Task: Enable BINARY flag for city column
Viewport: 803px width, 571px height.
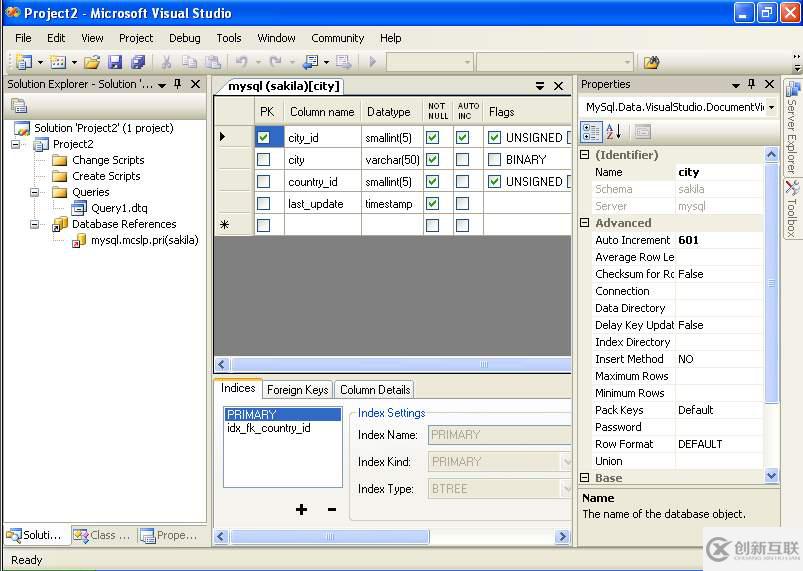Action: pyautogui.click(x=494, y=160)
